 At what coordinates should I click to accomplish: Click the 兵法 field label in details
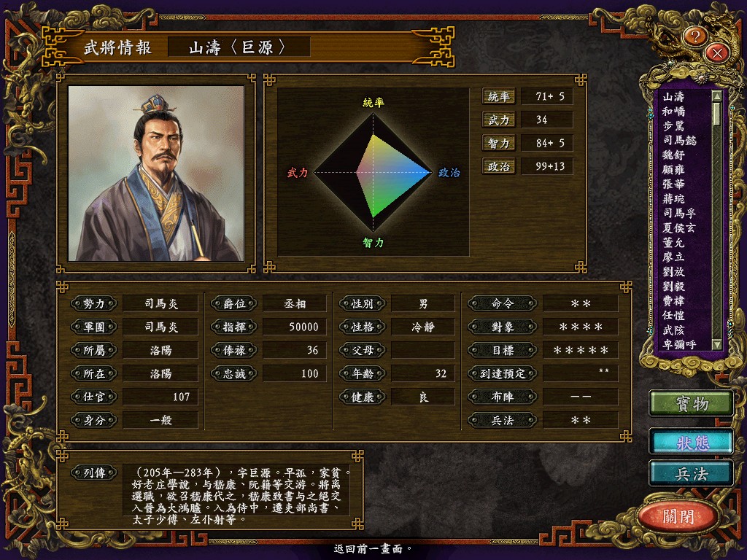pos(503,421)
